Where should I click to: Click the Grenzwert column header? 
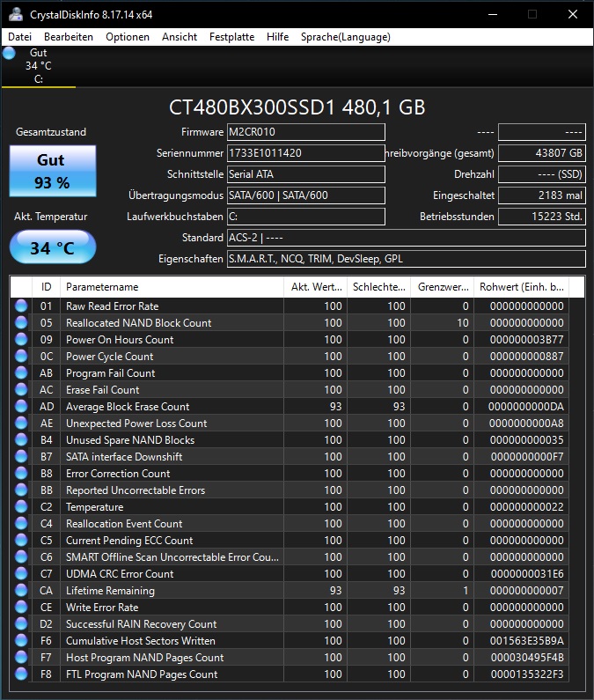(x=443, y=287)
